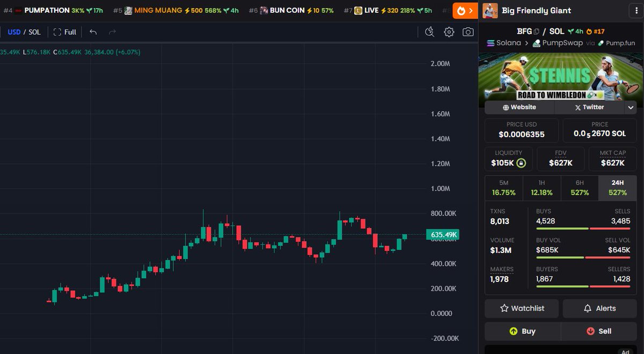Screen dimensions: 644x354
Task: Click the liquidity lock icon
Action: [521, 163]
